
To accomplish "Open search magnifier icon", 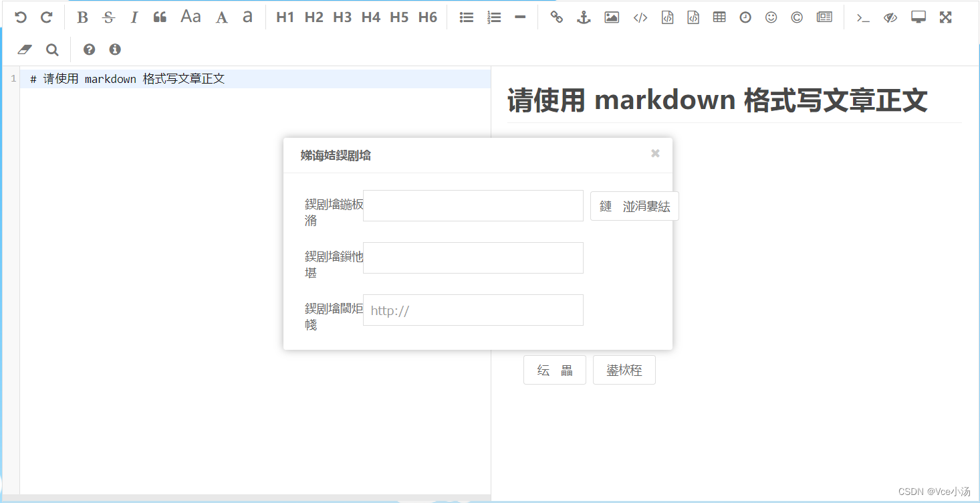I will coord(52,49).
